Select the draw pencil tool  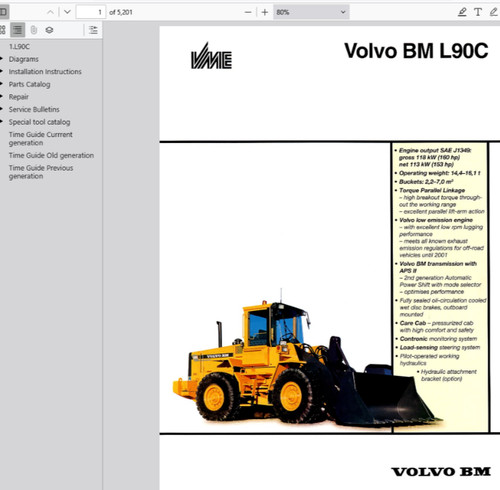[x=494, y=12]
